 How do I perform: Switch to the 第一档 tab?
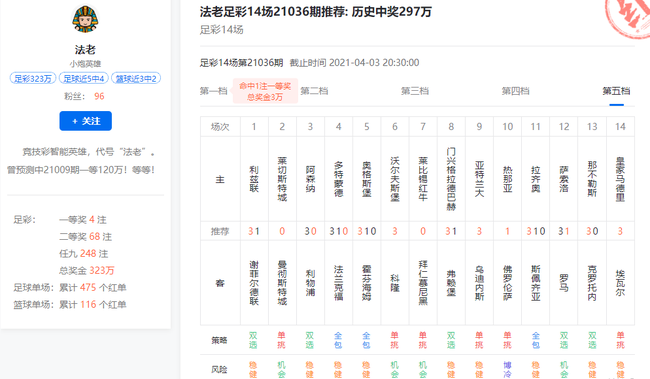pos(213,91)
